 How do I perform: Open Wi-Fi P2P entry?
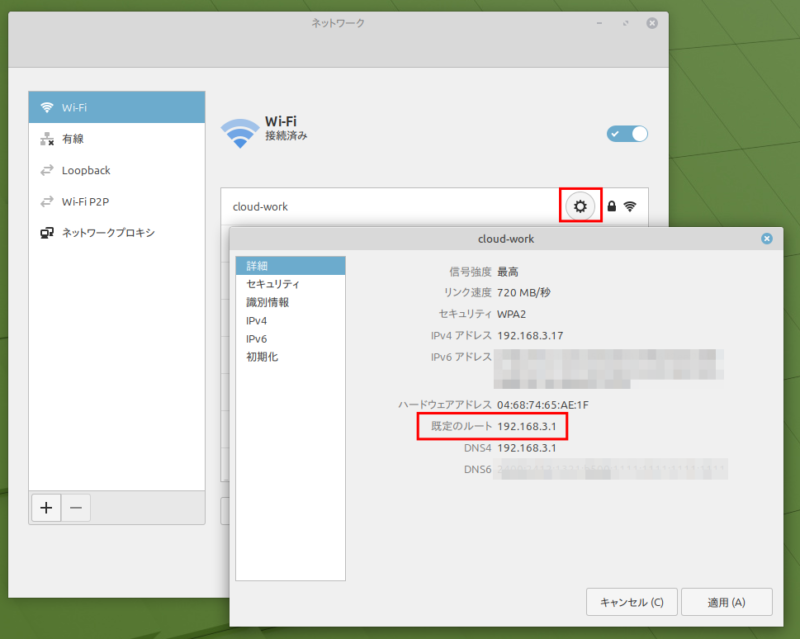click(x=117, y=202)
